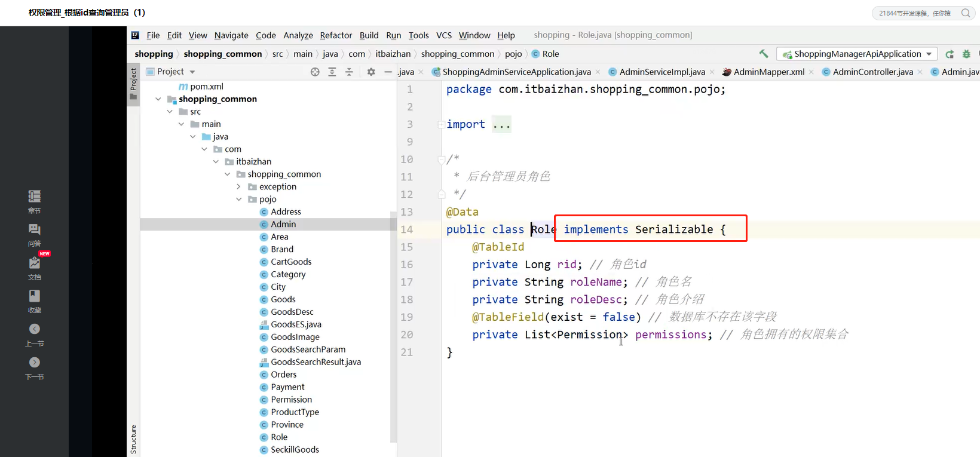
Task: Collapse the shopping_common module node
Action: click(158, 99)
